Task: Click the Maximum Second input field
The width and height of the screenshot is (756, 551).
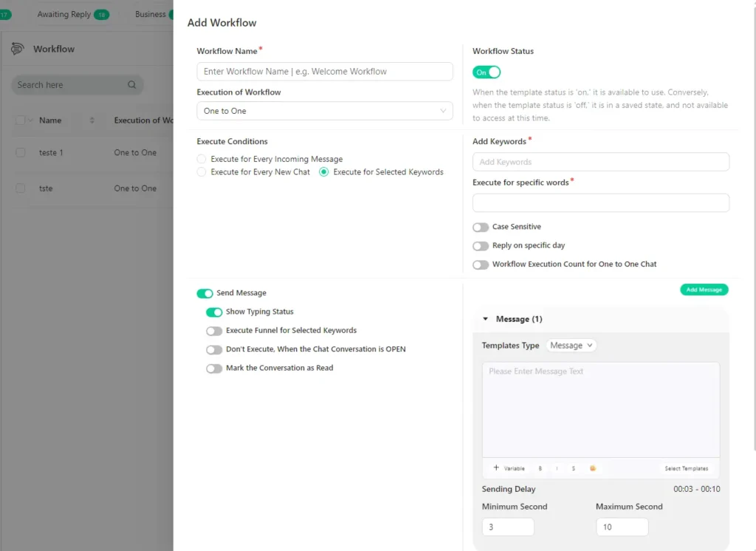Action: (622, 527)
